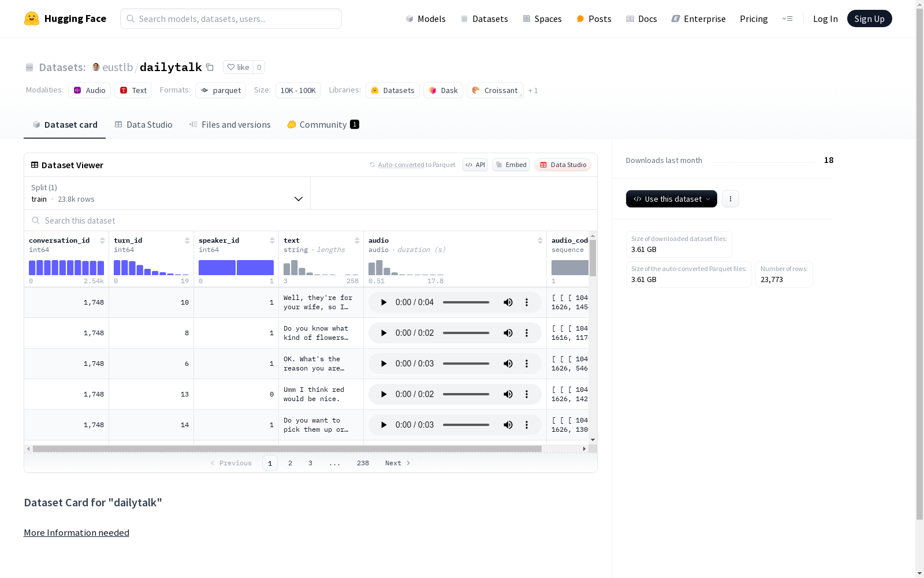Play audio for the "Well, they're for" row

(383, 302)
